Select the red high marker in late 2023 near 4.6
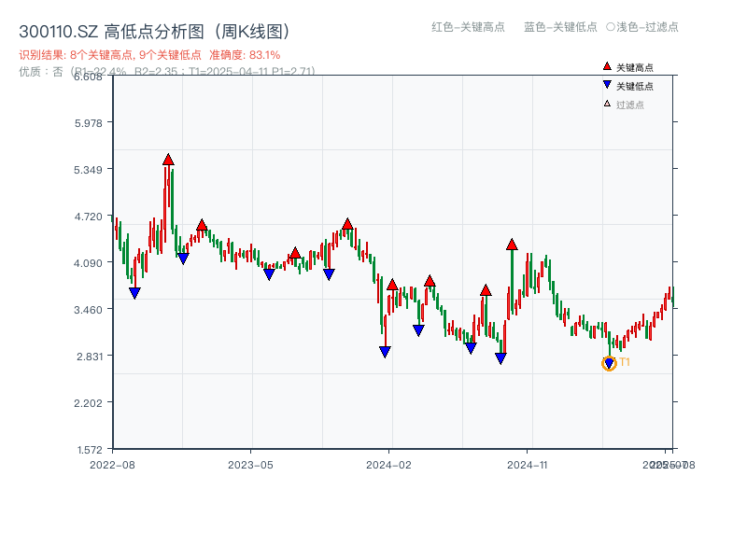Viewport: 747px width, 560px height. click(347, 224)
